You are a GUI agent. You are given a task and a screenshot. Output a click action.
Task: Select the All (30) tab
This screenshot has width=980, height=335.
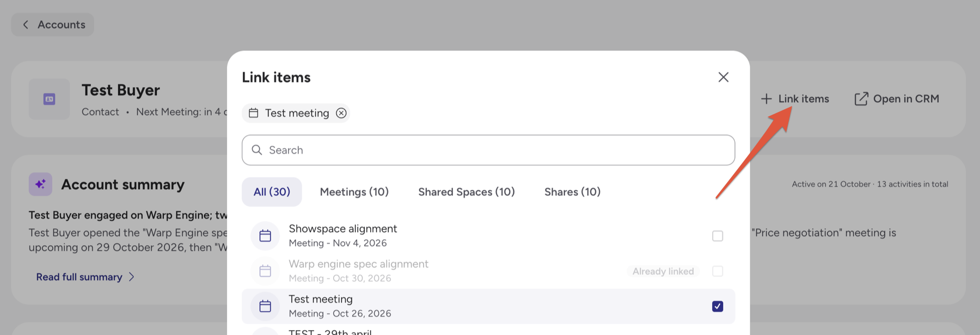(x=272, y=192)
